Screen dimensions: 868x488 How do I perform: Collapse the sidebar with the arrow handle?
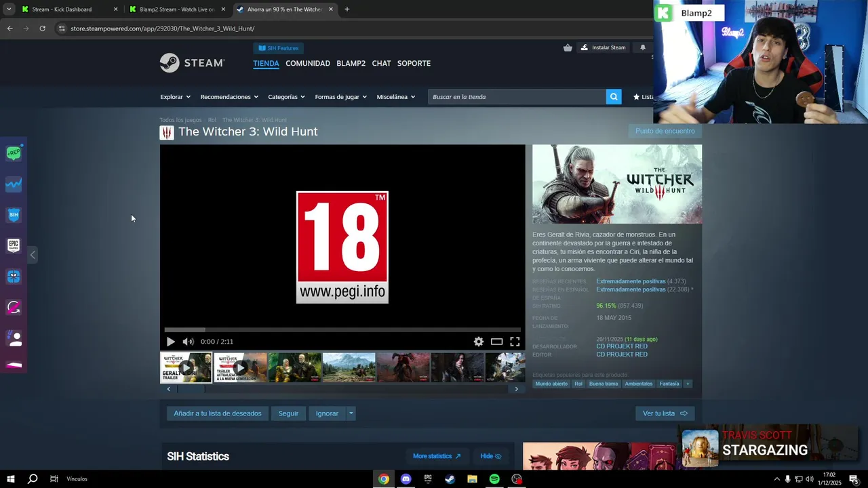[32, 255]
